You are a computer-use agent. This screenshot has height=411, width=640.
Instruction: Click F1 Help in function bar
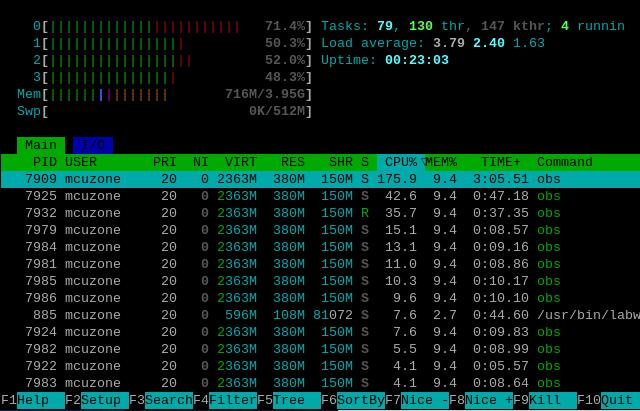tap(33, 400)
